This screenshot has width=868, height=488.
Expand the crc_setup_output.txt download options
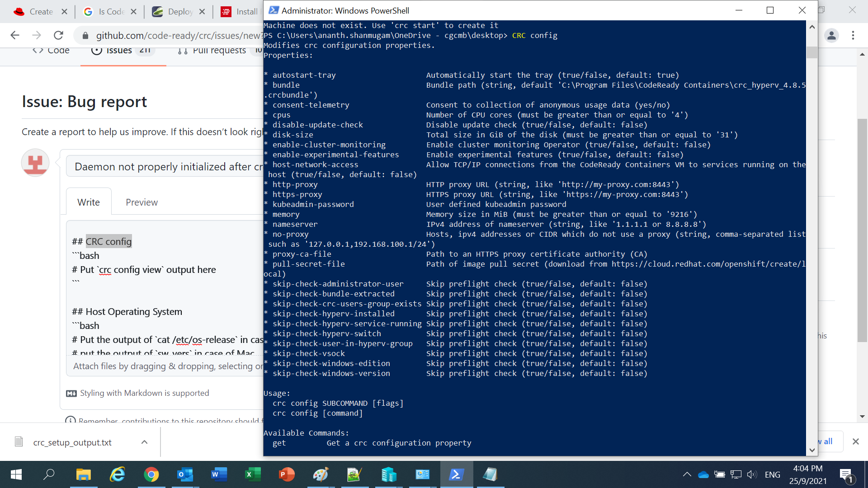click(144, 442)
